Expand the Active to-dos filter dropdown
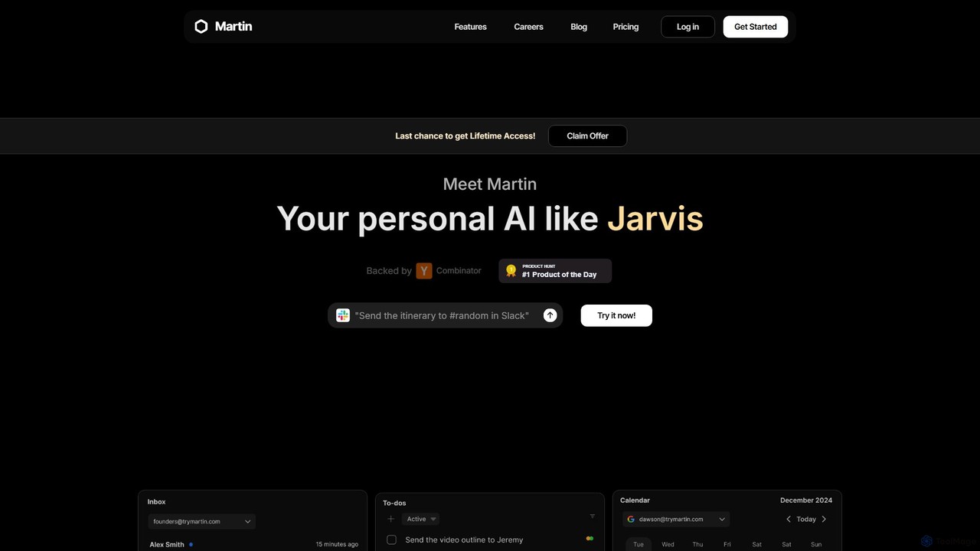 pos(420,519)
